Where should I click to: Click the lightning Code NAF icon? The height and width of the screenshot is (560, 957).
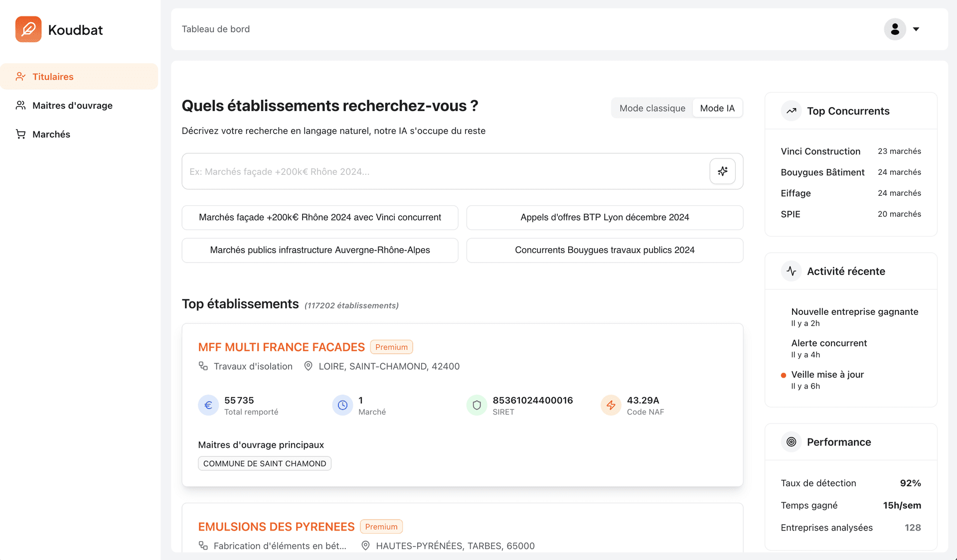pyautogui.click(x=611, y=406)
